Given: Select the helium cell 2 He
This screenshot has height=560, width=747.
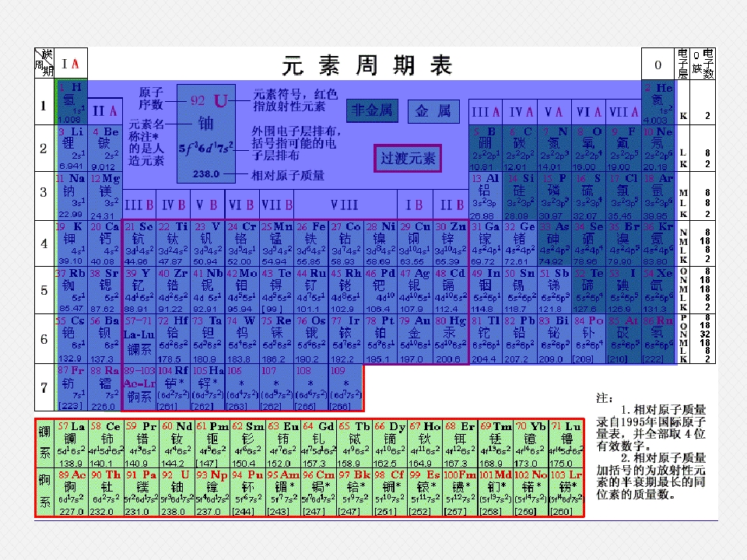Looking at the screenshot, I should click(x=658, y=103).
